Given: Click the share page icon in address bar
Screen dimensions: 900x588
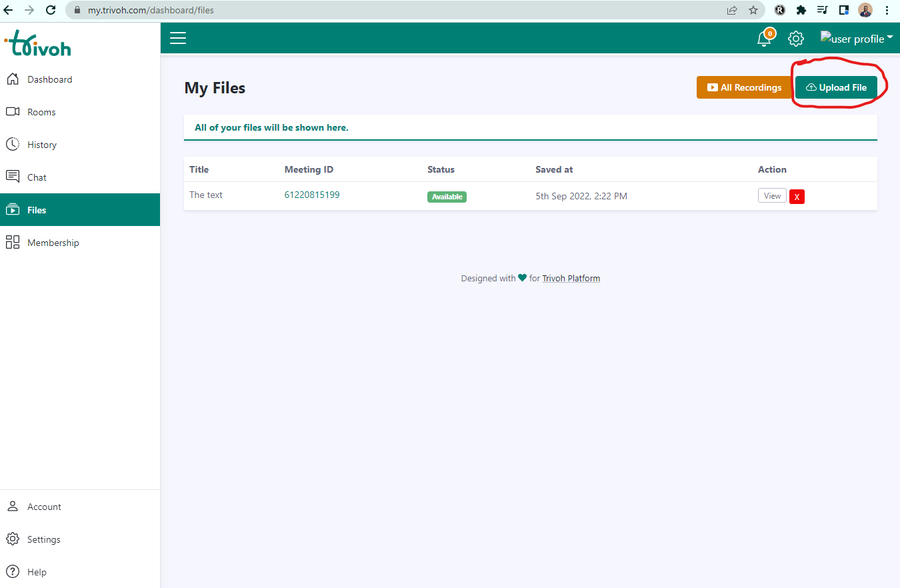Looking at the screenshot, I should point(732,10).
